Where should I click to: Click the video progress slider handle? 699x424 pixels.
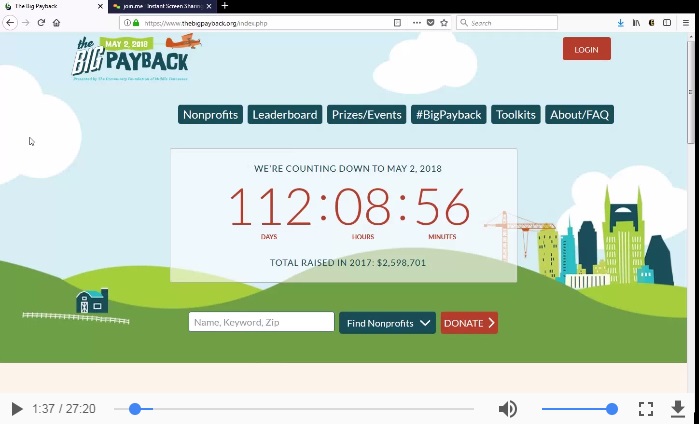(135, 408)
